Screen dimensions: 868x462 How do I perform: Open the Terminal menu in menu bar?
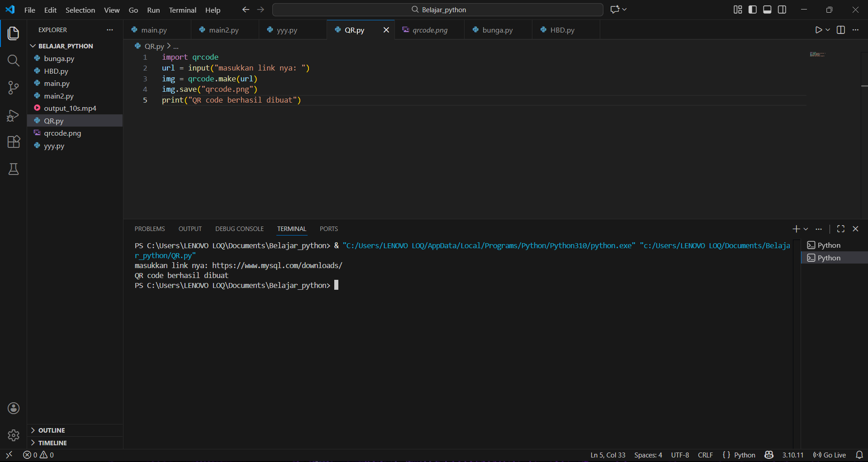182,10
